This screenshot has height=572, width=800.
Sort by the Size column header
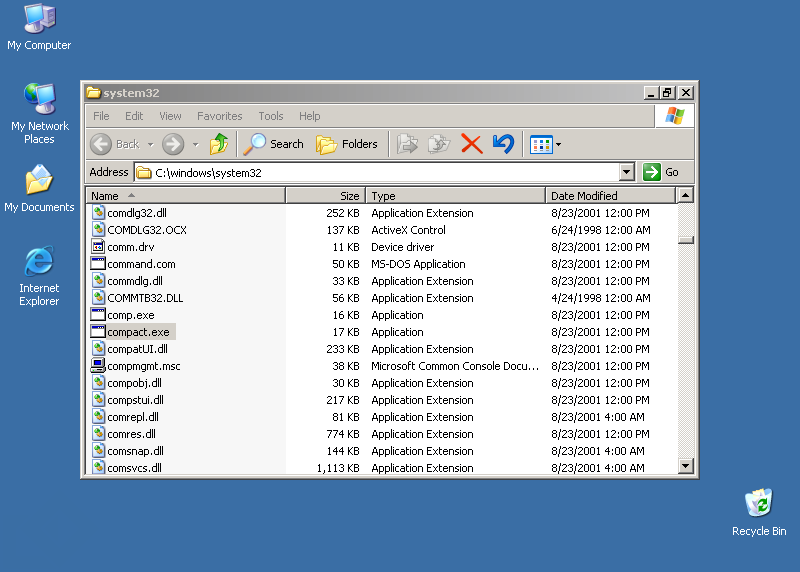click(x=326, y=195)
